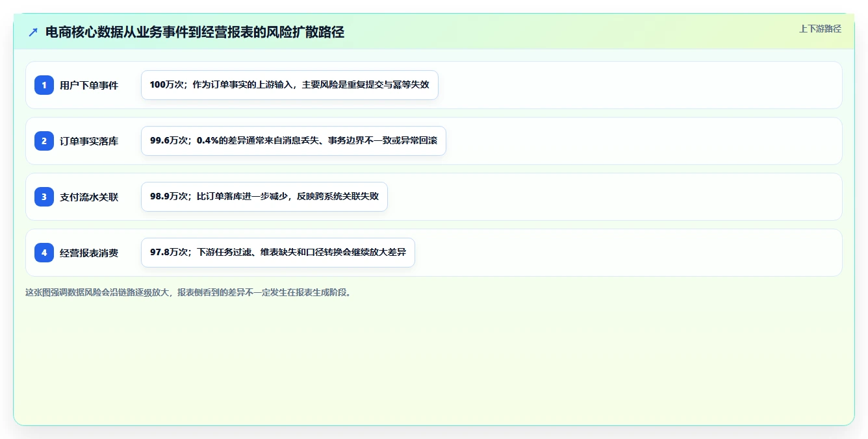Click the 97.8万次 description box

[278, 253]
